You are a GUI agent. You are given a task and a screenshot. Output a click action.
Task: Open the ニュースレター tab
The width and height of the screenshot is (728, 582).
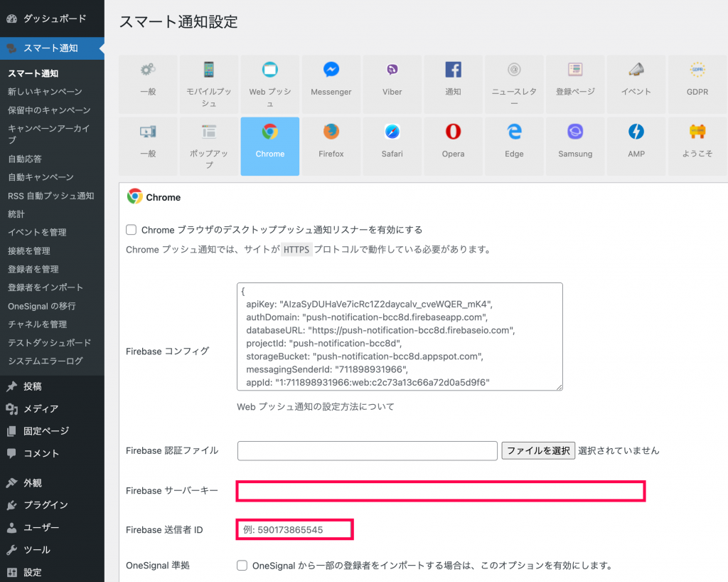(514, 85)
